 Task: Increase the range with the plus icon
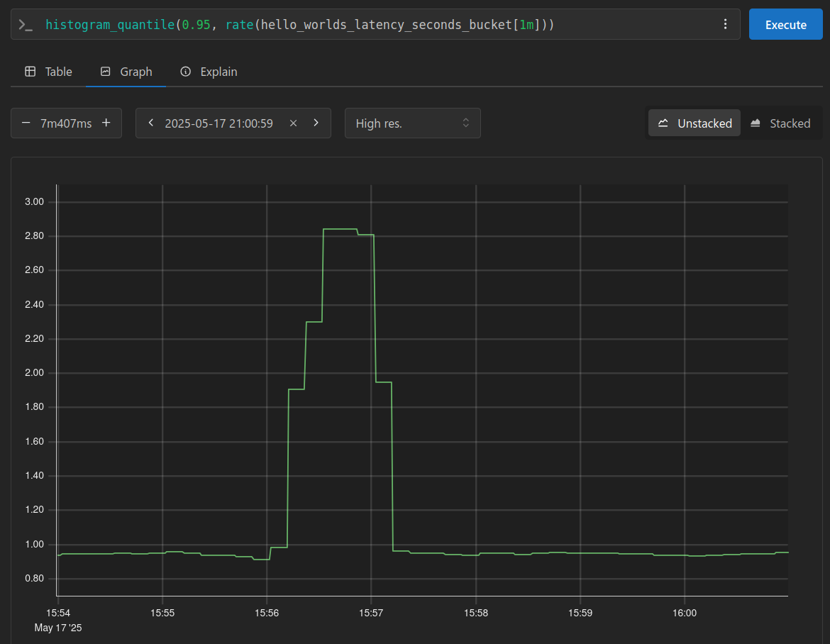[x=106, y=123]
